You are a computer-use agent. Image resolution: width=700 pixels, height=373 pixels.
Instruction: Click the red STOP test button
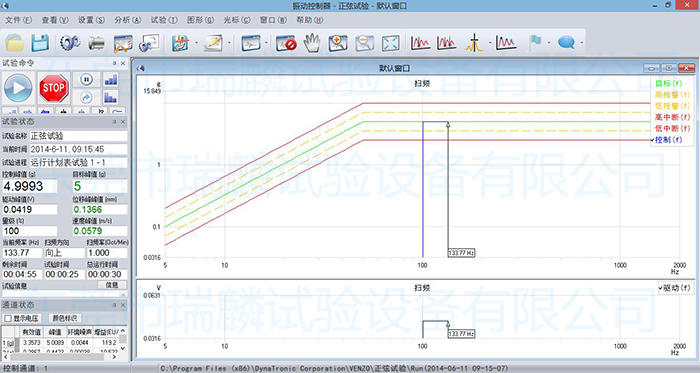(54, 88)
